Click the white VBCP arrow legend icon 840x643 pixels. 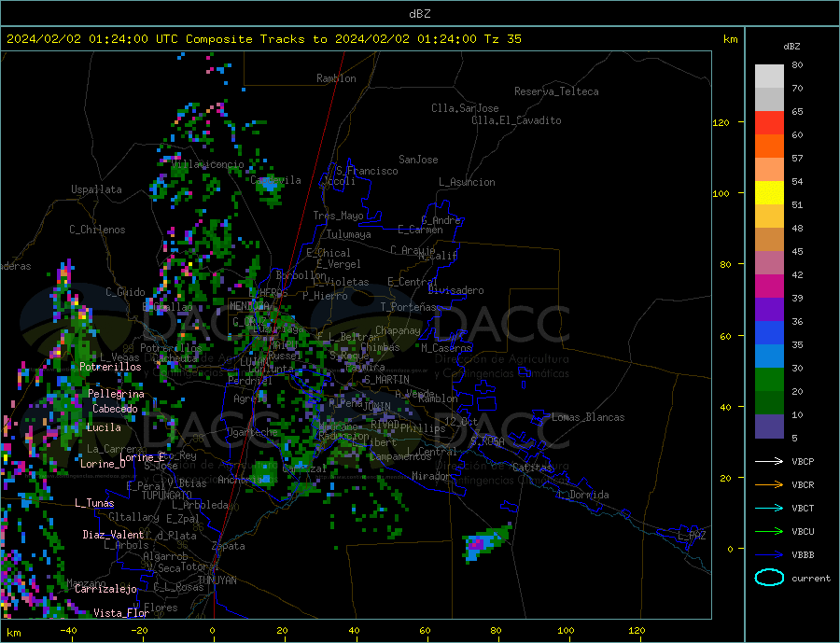(x=769, y=461)
